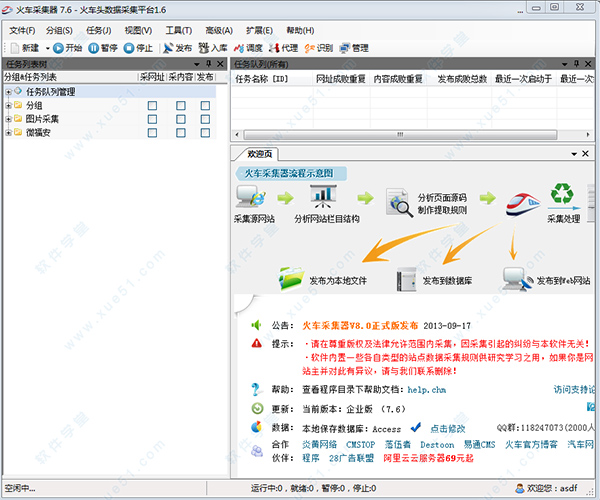
Task: Click the 停止 (Stop) toolbar icon
Action: (x=130, y=47)
